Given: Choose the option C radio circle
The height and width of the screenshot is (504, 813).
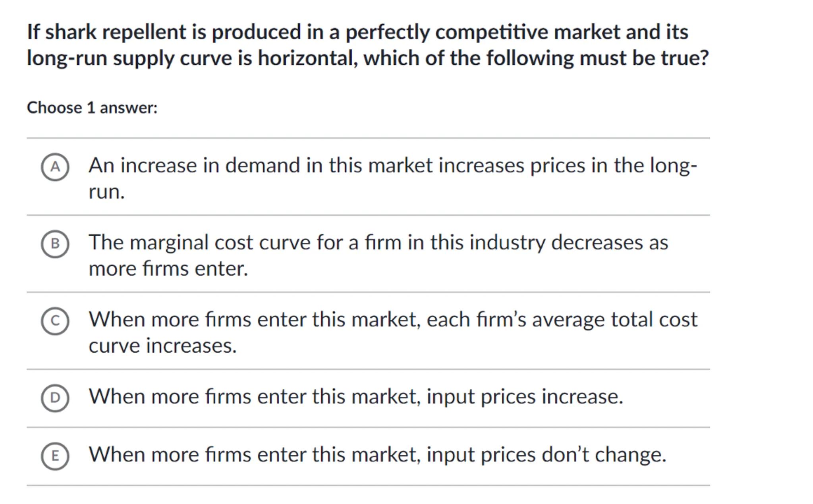Looking at the screenshot, I should pos(55,321).
